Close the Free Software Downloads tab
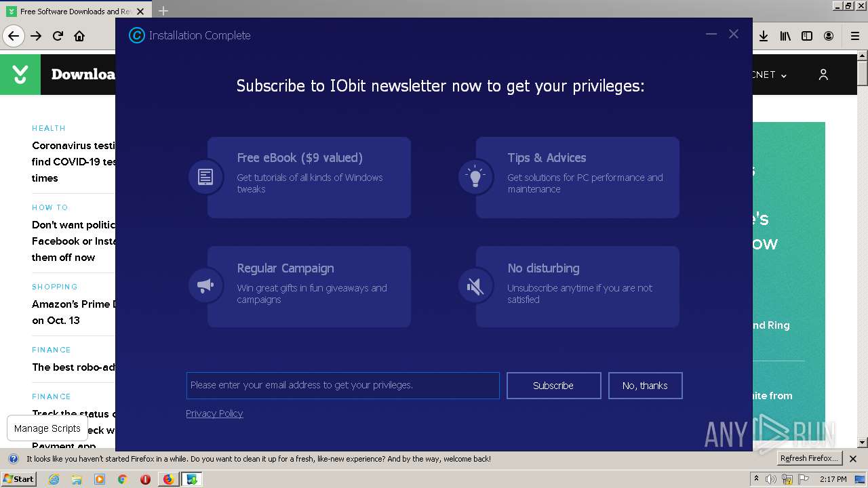 (x=140, y=12)
